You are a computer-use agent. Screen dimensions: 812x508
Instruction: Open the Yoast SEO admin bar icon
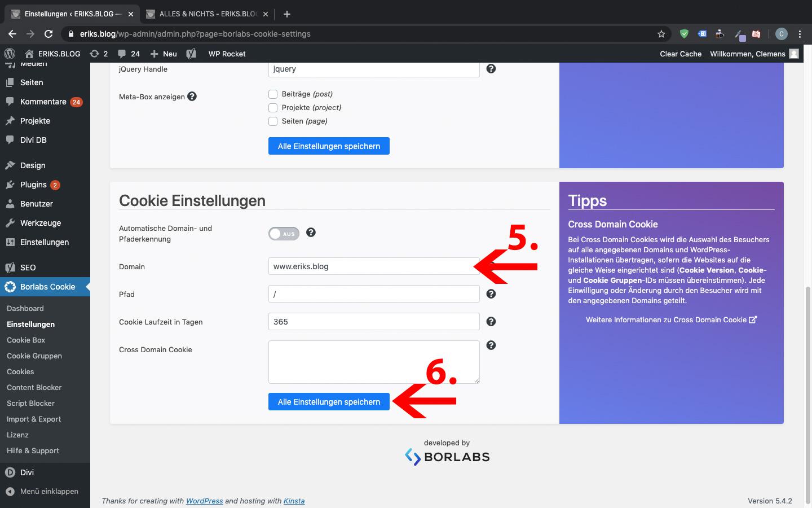point(192,54)
